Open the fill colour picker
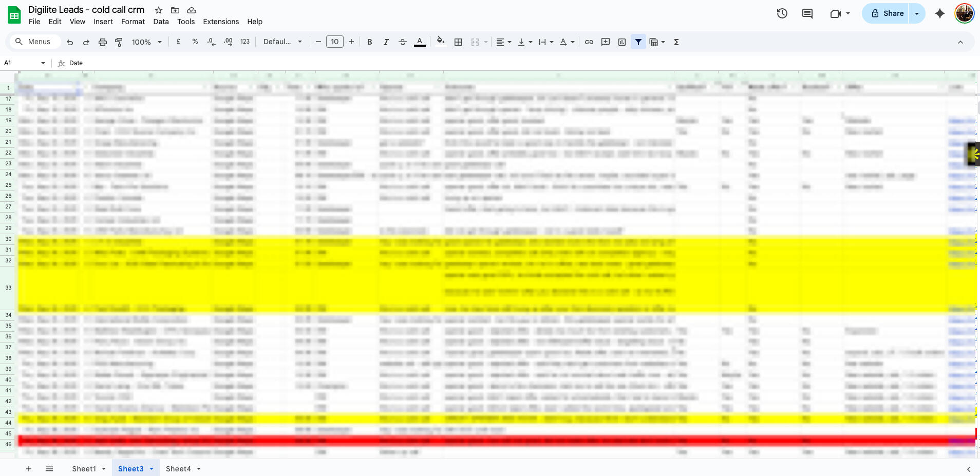Image resolution: width=980 pixels, height=476 pixels. click(x=440, y=42)
